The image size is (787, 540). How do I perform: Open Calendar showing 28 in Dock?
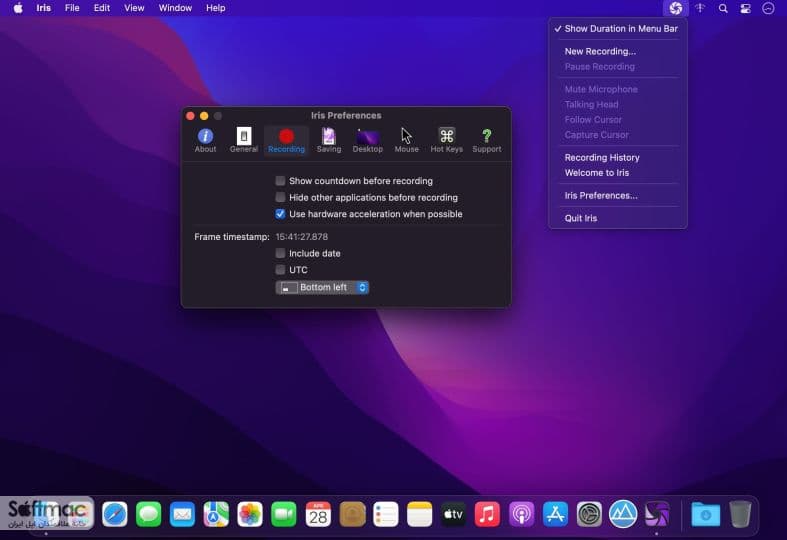[x=318, y=514]
